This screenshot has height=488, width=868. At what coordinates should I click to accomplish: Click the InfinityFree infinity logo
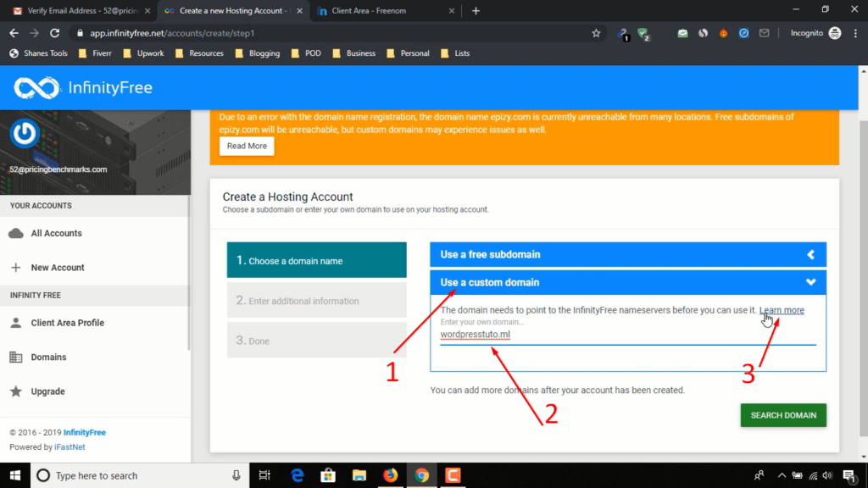(36, 87)
